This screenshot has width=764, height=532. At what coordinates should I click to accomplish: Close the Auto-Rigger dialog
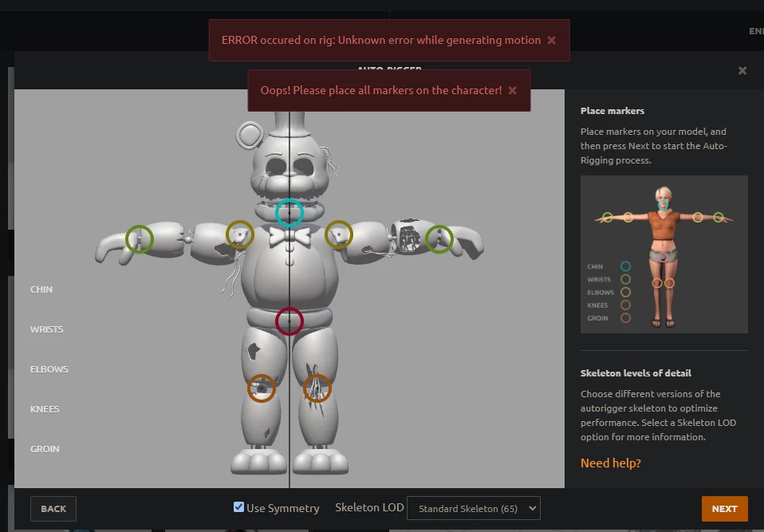(742, 71)
